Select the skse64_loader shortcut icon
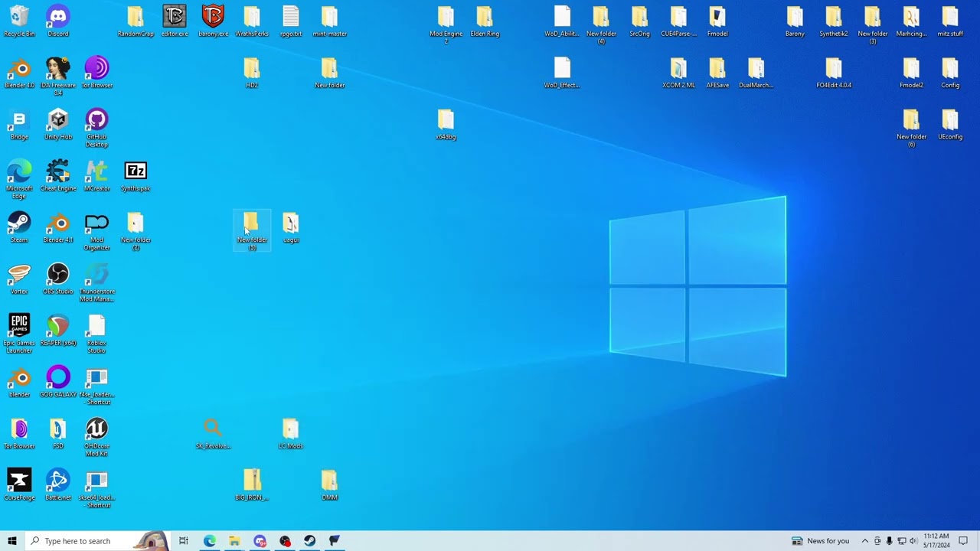 pos(96,490)
